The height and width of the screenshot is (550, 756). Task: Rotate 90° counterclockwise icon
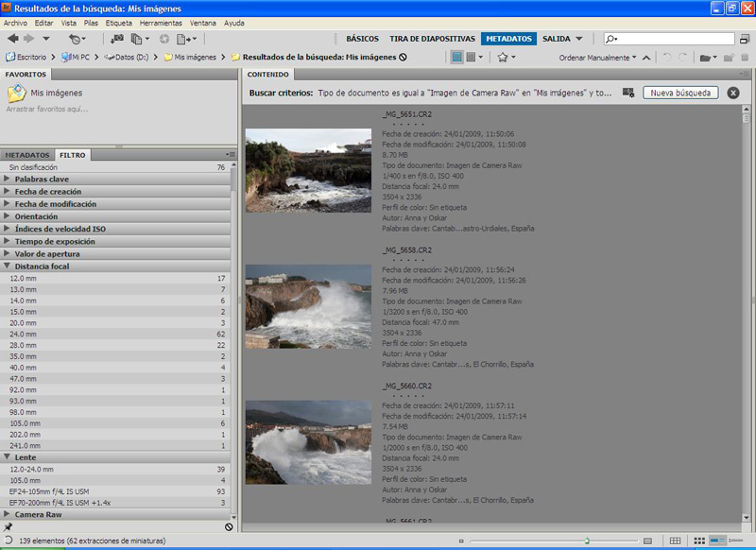click(667, 58)
